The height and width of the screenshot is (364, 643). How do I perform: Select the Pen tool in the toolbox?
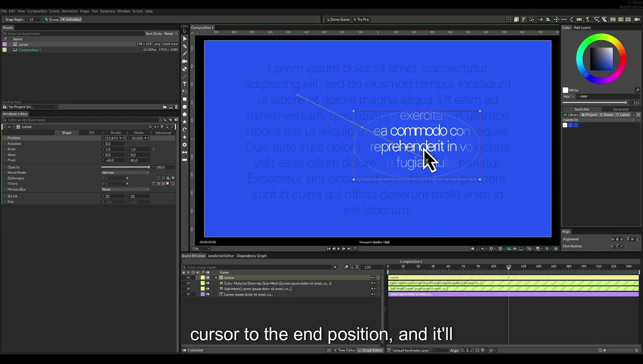click(x=185, y=46)
